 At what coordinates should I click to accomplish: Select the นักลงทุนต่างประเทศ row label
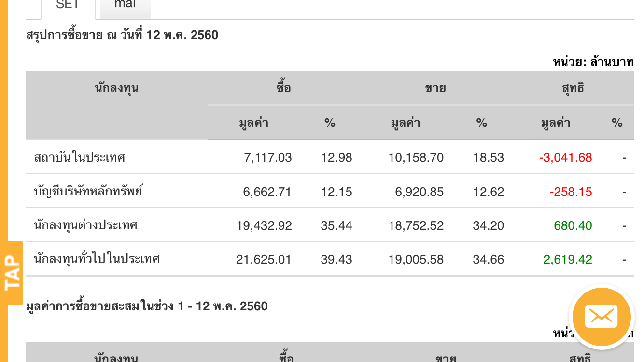pos(86,225)
